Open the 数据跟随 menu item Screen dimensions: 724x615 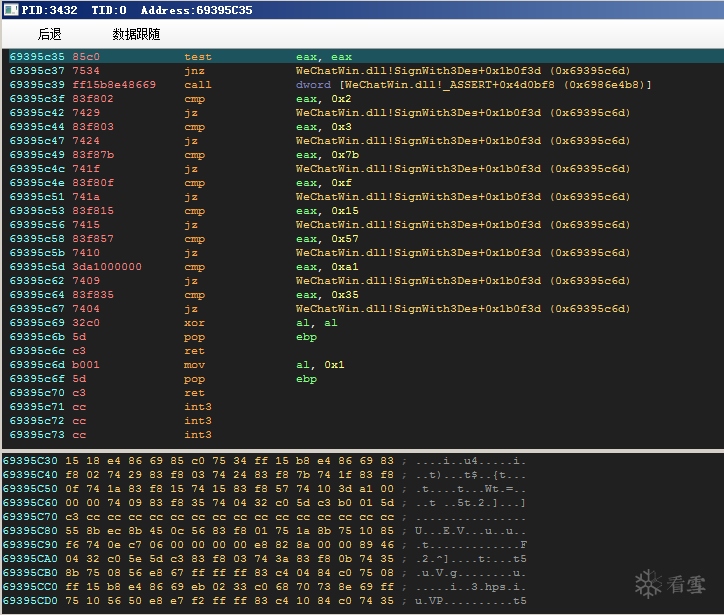pos(136,34)
